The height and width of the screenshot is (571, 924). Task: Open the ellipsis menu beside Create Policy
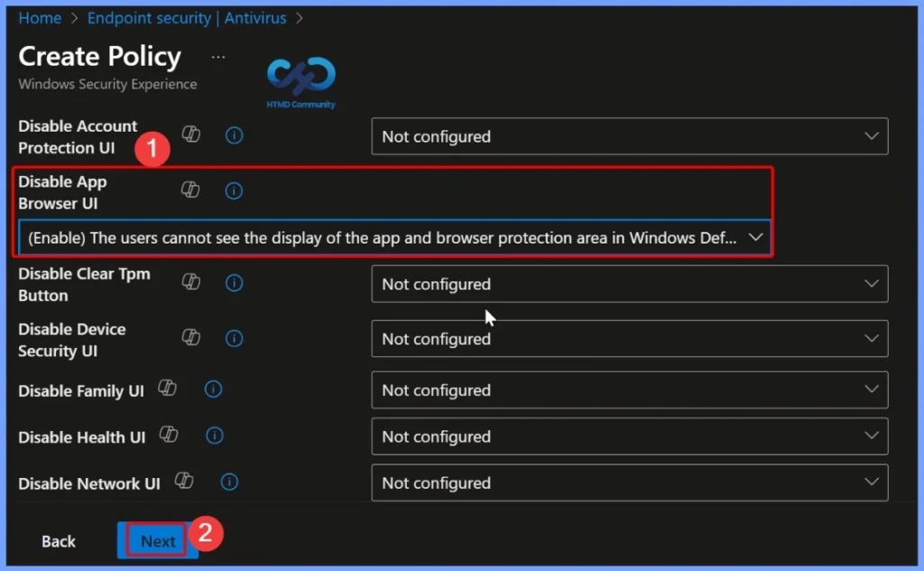(x=217, y=56)
